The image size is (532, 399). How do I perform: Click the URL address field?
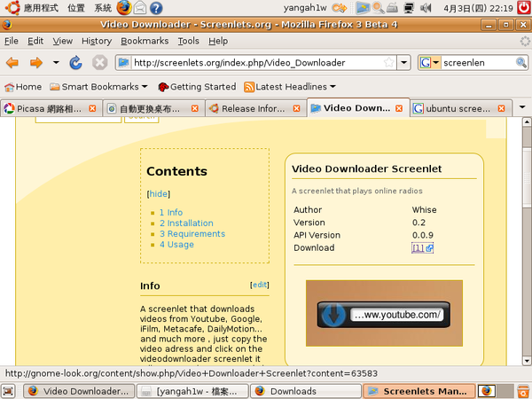(x=257, y=63)
